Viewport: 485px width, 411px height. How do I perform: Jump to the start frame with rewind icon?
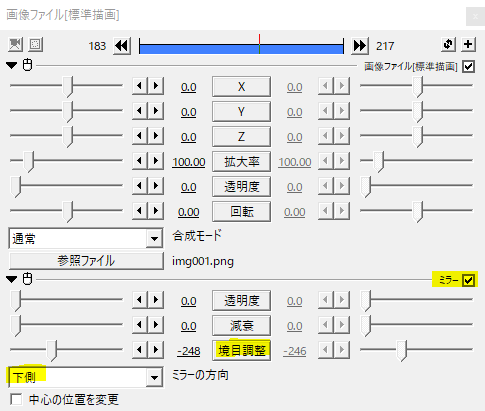122,46
